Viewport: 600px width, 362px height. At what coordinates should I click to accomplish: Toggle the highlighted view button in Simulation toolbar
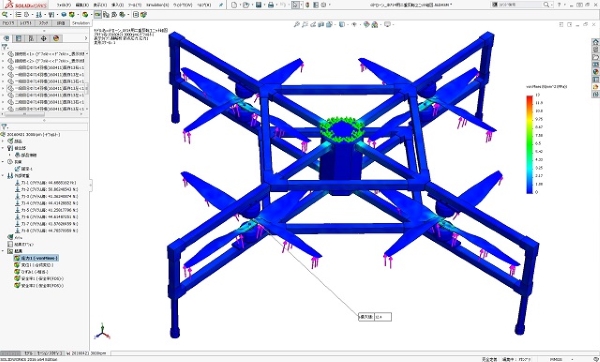(x=98, y=15)
